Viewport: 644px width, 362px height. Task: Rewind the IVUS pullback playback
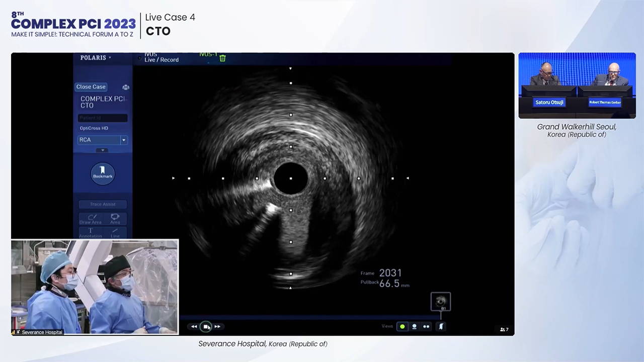pyautogui.click(x=194, y=327)
